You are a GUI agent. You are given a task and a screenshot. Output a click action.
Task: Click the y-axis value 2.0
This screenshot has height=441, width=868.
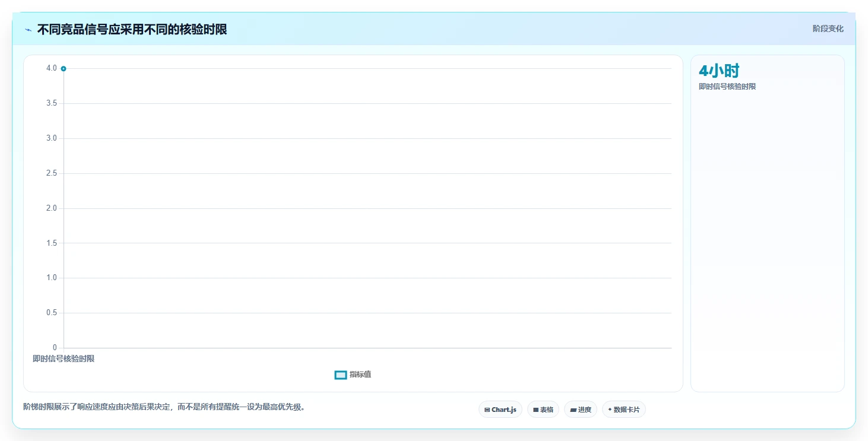[52, 208]
